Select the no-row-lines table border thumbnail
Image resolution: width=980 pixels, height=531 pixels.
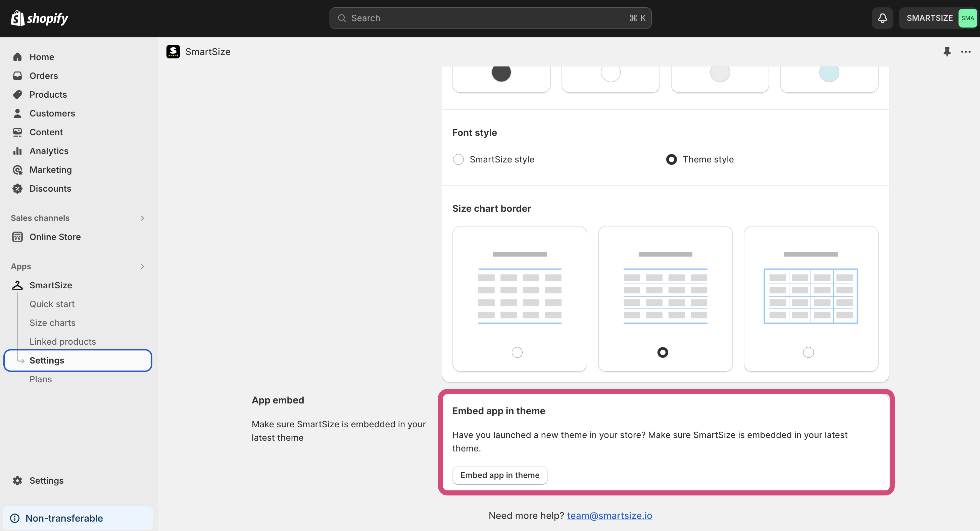pyautogui.click(x=520, y=288)
